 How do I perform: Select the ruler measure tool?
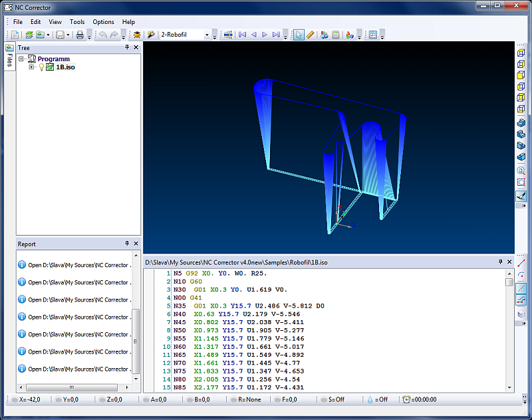click(310, 35)
